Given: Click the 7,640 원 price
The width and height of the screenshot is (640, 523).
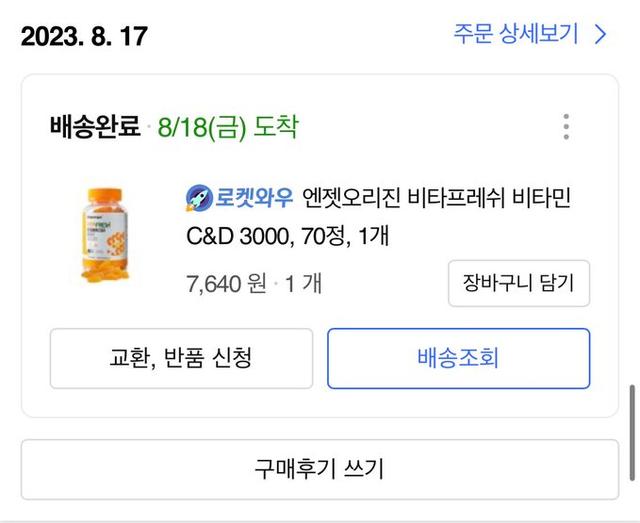Looking at the screenshot, I should coord(226,284).
